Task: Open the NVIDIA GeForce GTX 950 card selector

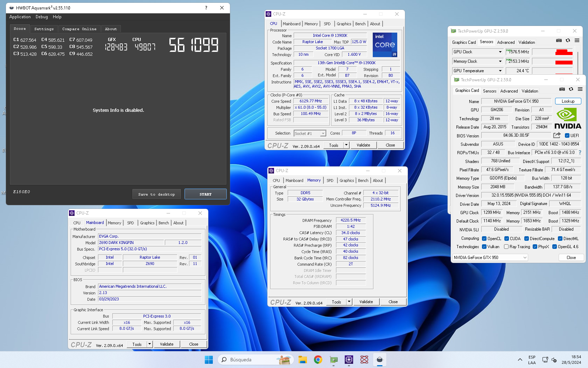Action: pyautogui.click(x=490, y=258)
